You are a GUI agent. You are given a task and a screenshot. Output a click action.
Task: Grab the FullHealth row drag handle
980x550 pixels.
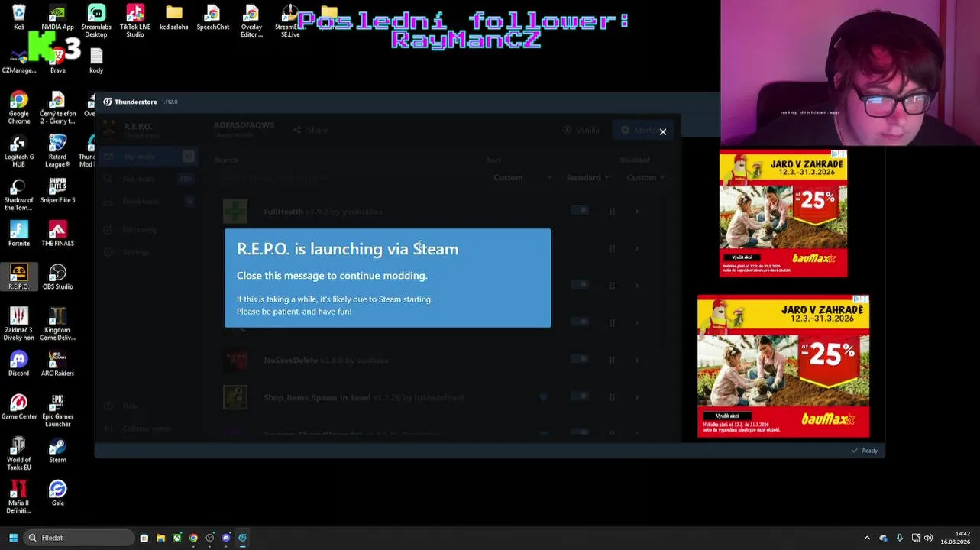point(612,212)
